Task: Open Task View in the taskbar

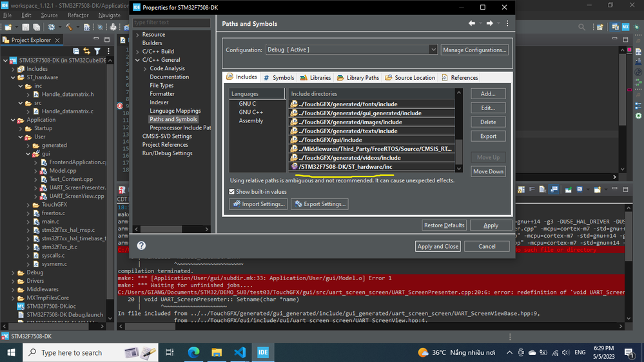Action: 169,352
